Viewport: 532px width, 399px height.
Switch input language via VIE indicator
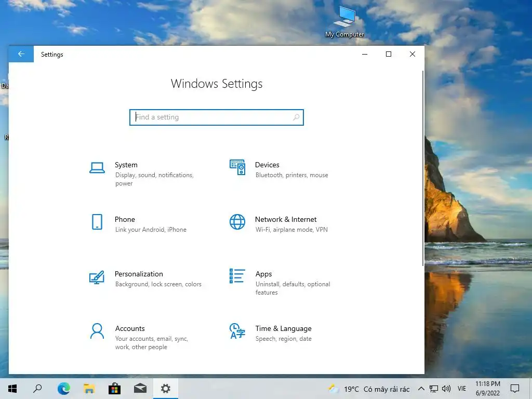462,389
